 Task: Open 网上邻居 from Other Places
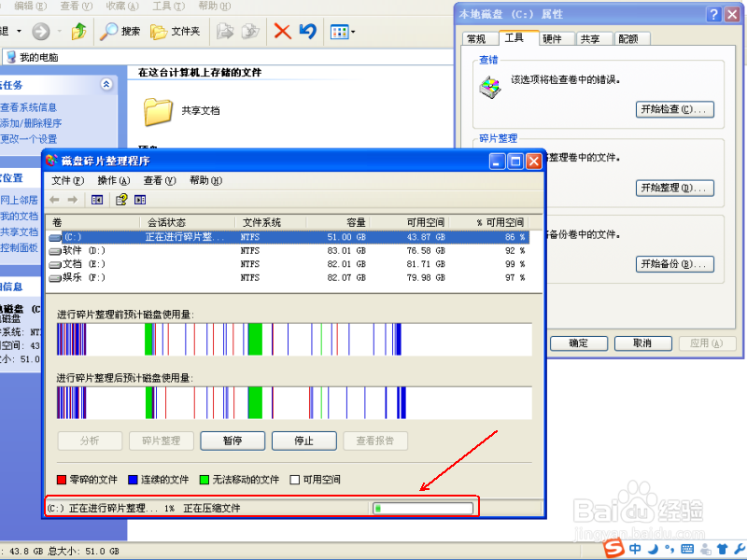pos(19,200)
